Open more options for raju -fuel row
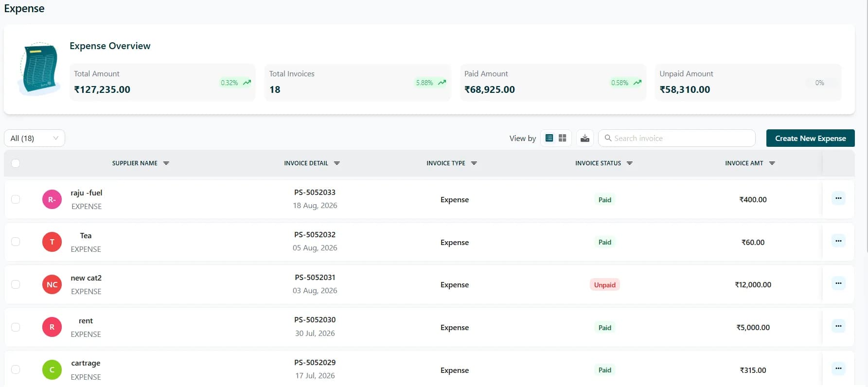 [838, 198]
